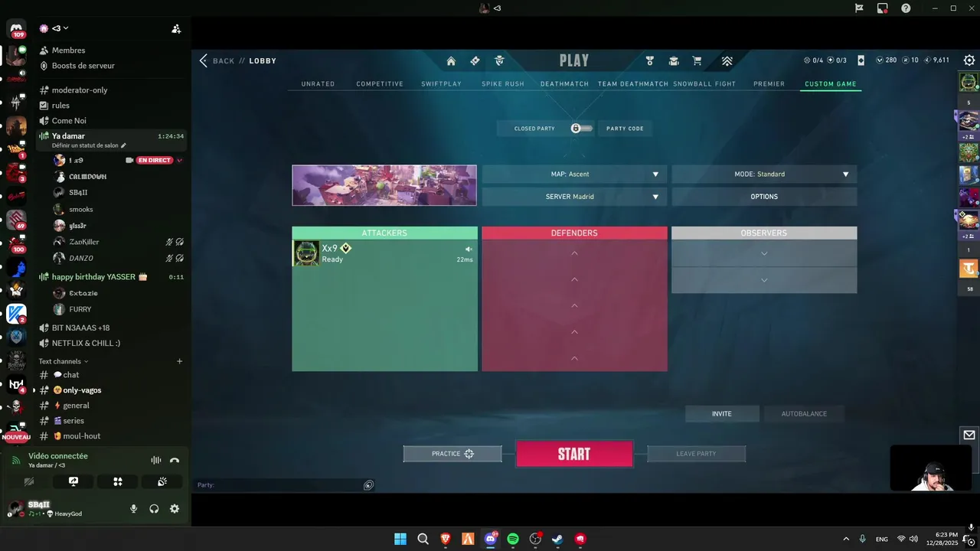Viewport: 980px width, 551px height.
Task: Click the OPTIONS button
Action: (x=764, y=197)
